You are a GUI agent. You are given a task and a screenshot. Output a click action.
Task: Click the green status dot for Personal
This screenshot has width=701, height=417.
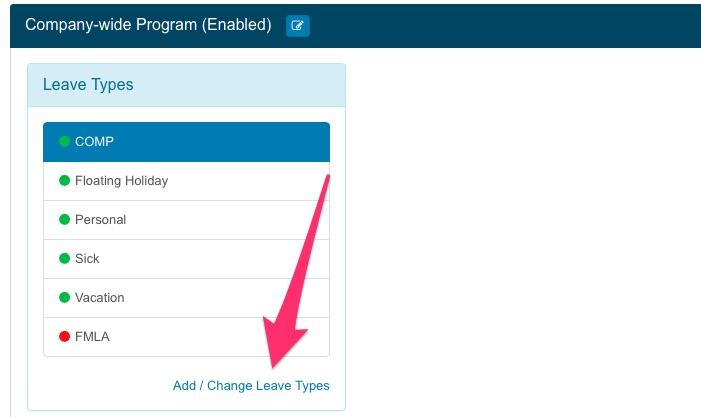click(64, 220)
